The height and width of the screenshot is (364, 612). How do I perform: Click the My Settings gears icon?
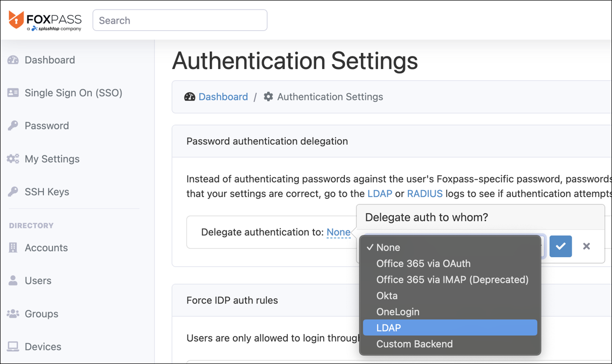[x=13, y=159]
